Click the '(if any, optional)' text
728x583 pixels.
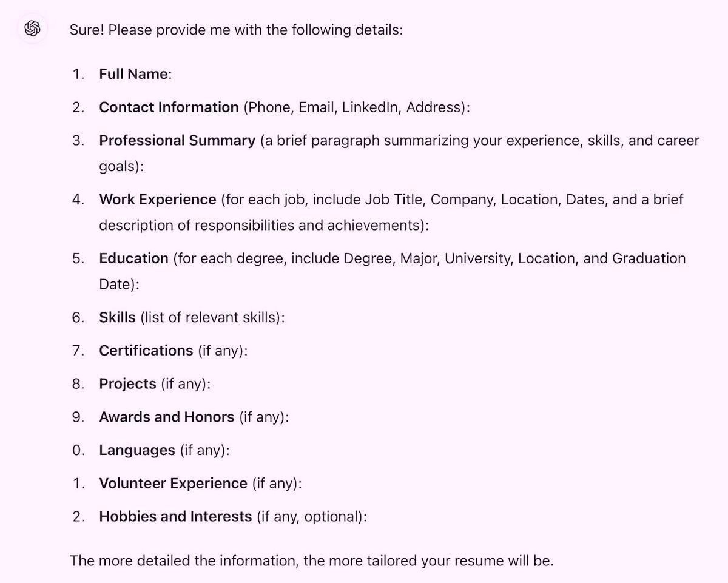click(312, 517)
